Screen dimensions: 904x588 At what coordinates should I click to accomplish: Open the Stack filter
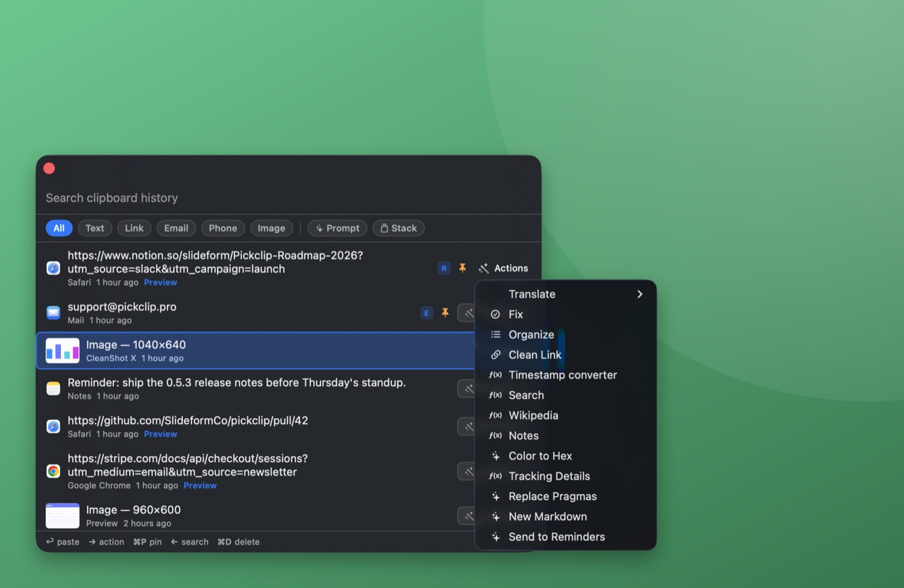click(x=398, y=228)
